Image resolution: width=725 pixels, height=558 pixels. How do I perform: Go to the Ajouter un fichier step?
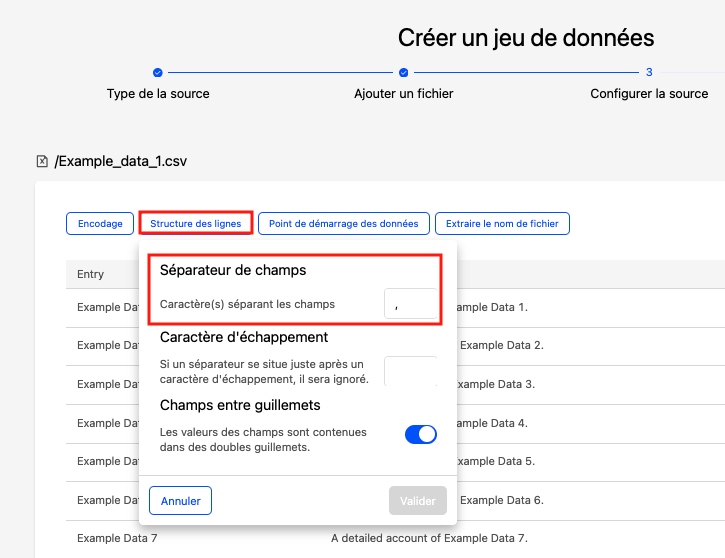[x=403, y=94]
